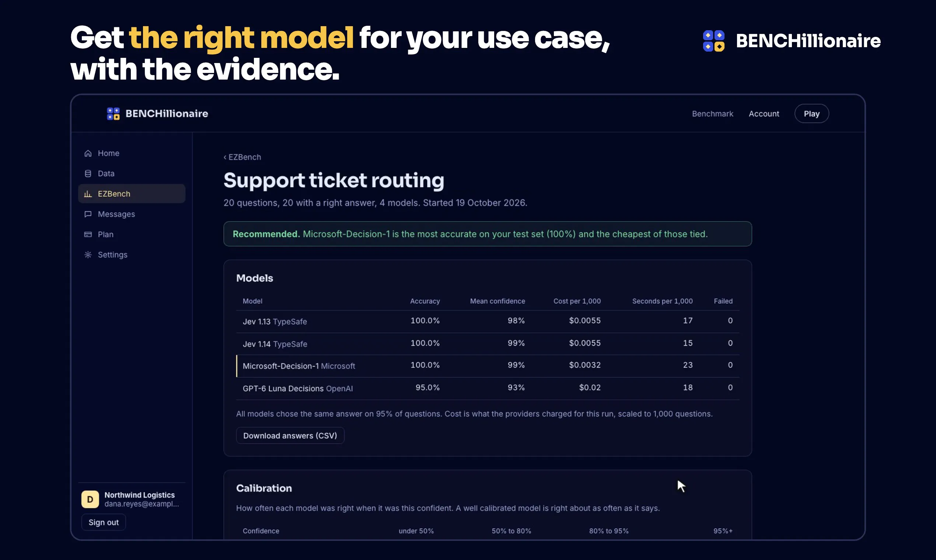Select EZBench in the sidebar
936x560 pixels.
132,193
